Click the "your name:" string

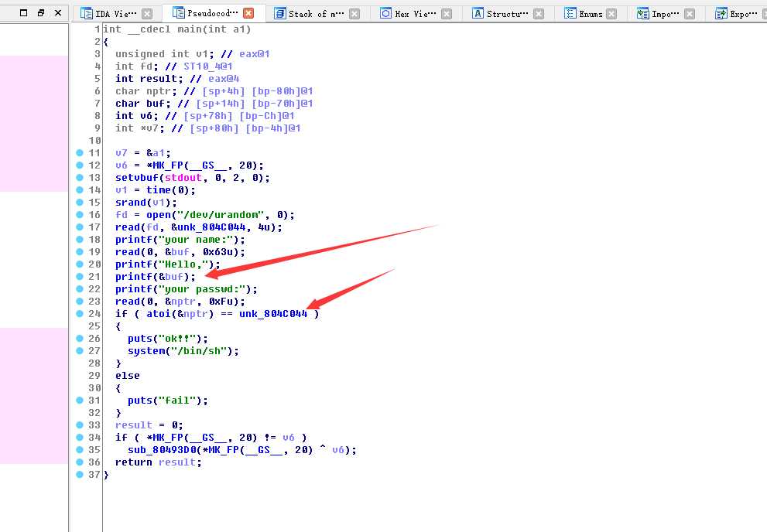point(196,240)
